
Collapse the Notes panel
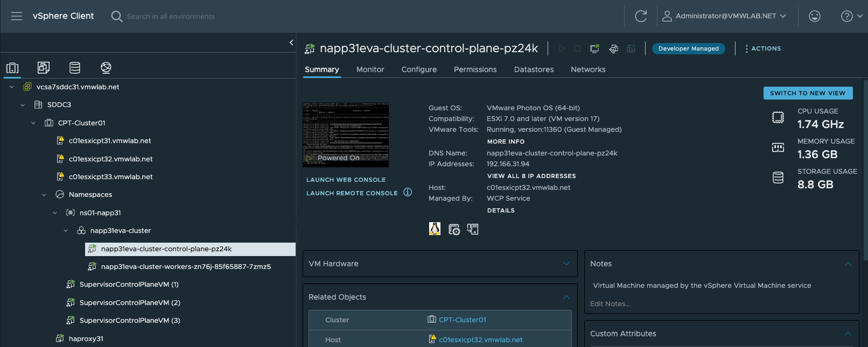click(x=848, y=264)
